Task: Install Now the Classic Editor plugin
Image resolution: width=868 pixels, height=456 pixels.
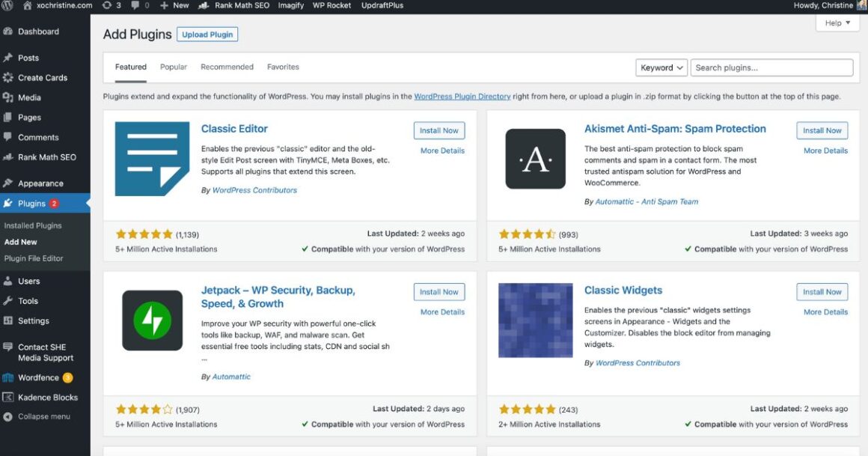Action: pyautogui.click(x=439, y=131)
